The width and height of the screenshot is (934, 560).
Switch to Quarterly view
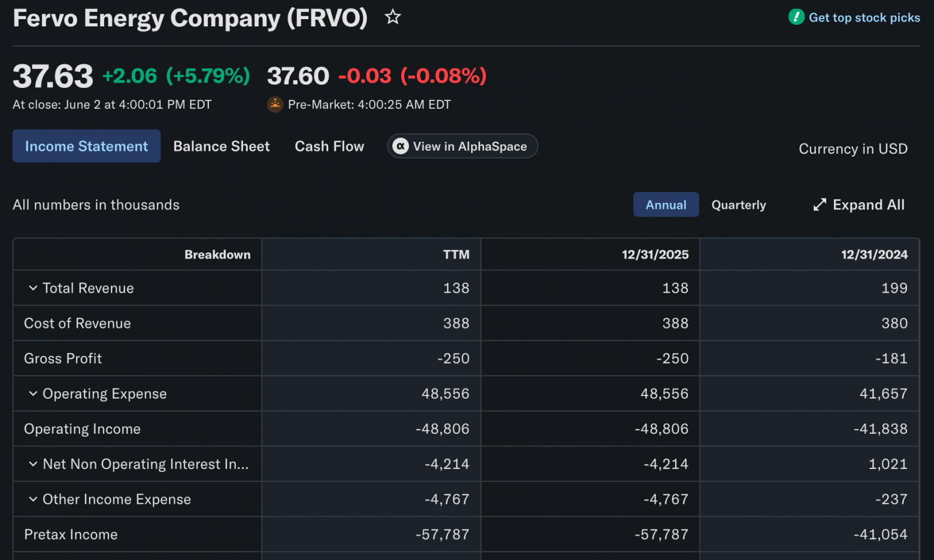click(x=738, y=205)
